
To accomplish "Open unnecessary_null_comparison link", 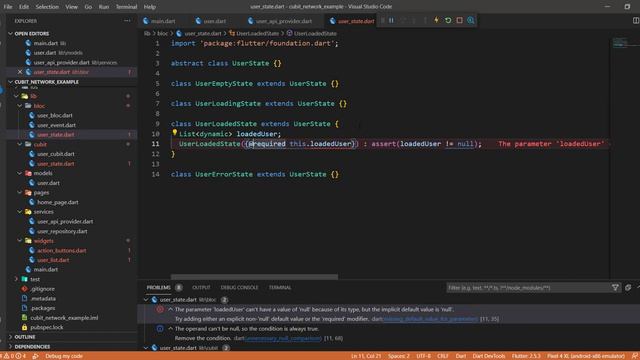I will (283, 338).
